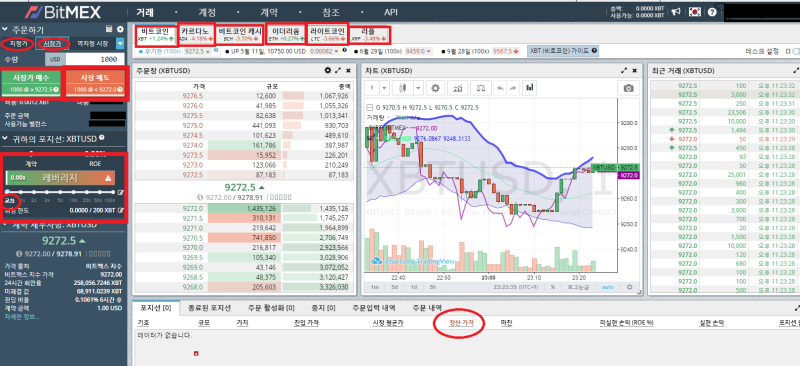Open the Trade menu
The image size is (800, 366).
click(x=145, y=12)
